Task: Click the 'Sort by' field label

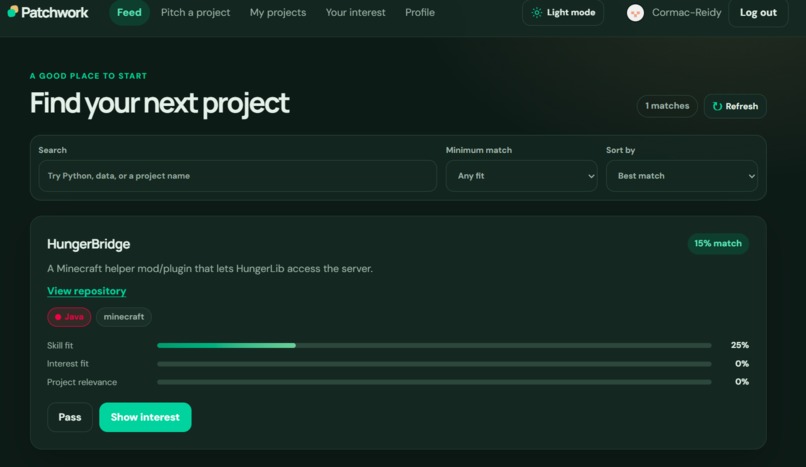Action: coord(620,150)
